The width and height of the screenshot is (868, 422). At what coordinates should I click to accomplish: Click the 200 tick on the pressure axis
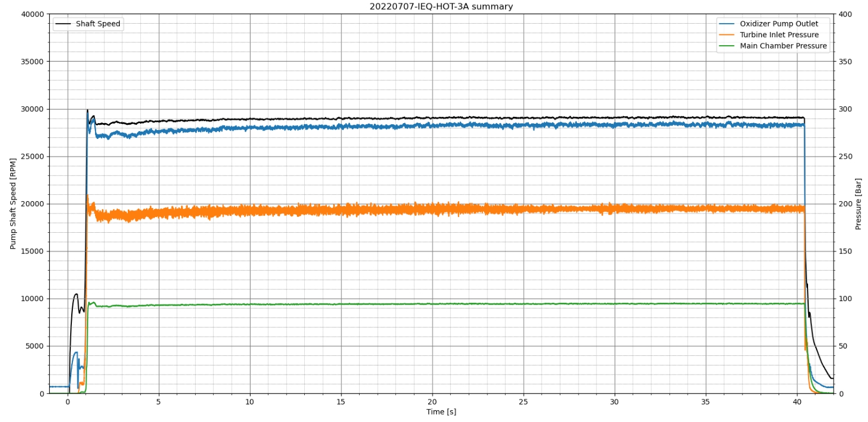pyautogui.click(x=845, y=204)
